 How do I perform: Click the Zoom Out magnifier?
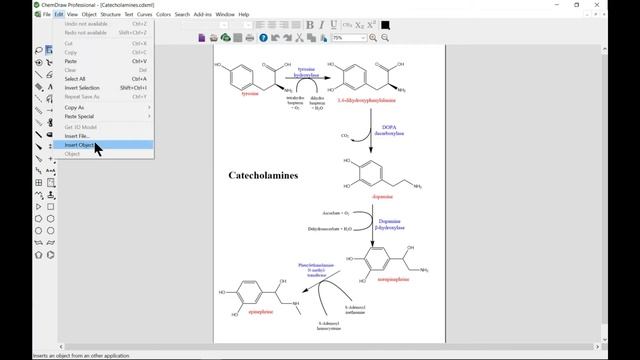385,38
